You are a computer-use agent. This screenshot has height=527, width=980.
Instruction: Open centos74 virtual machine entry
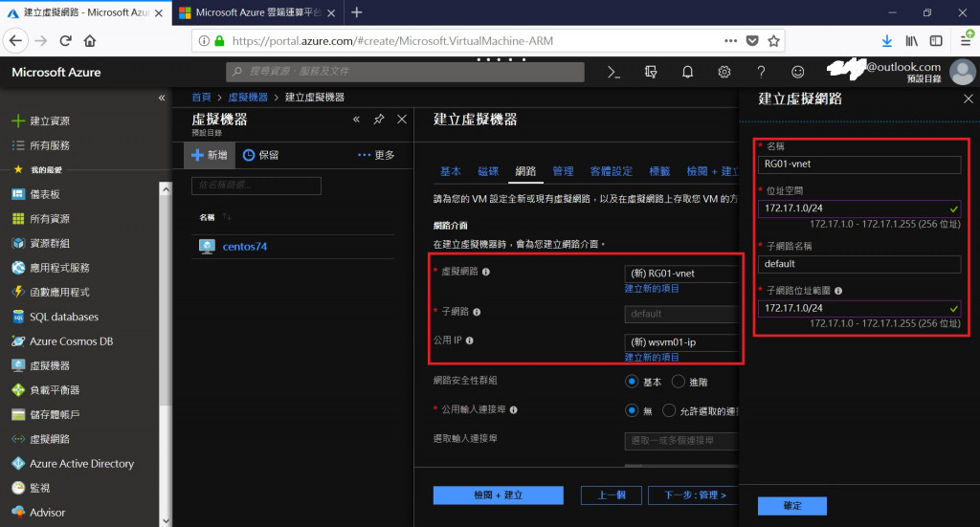coord(244,247)
